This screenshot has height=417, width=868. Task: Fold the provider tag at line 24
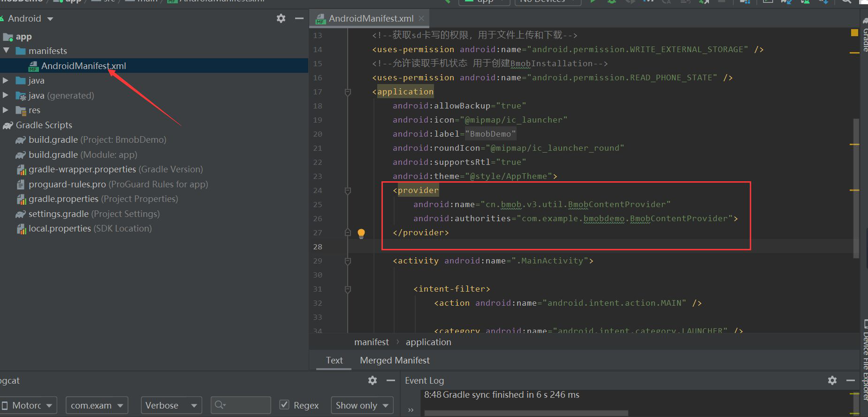(348, 191)
